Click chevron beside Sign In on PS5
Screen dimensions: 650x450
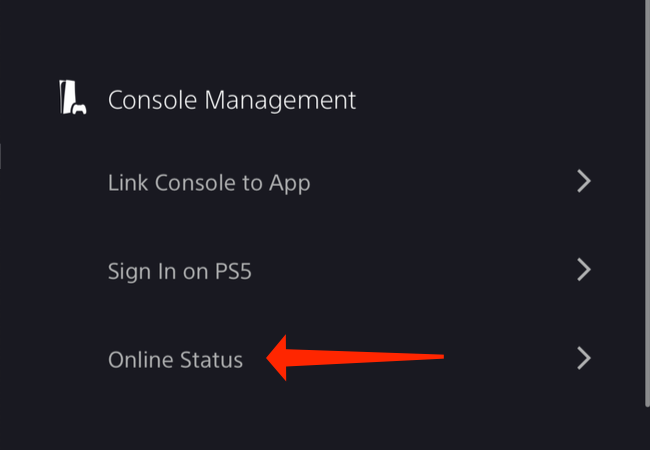click(x=585, y=269)
